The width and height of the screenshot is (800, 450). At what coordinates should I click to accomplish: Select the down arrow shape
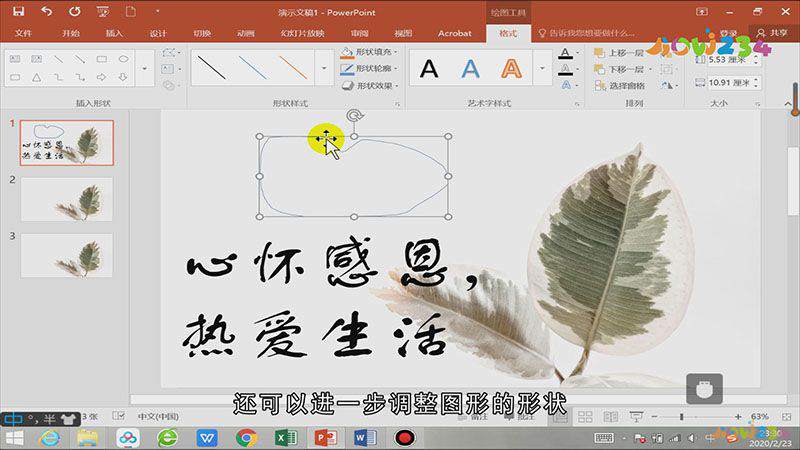pos(123,78)
